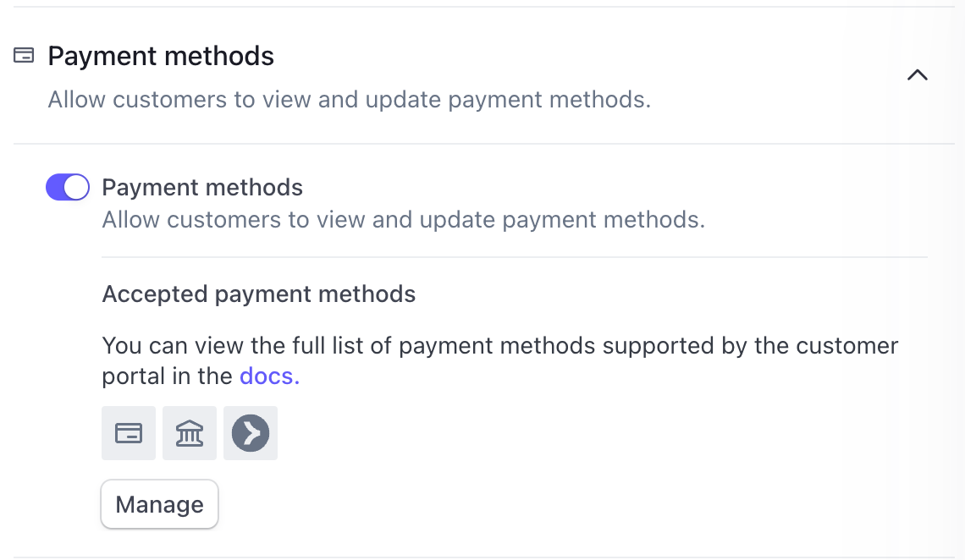965x560 pixels.
Task: Click the Link payment method icon
Action: point(251,433)
